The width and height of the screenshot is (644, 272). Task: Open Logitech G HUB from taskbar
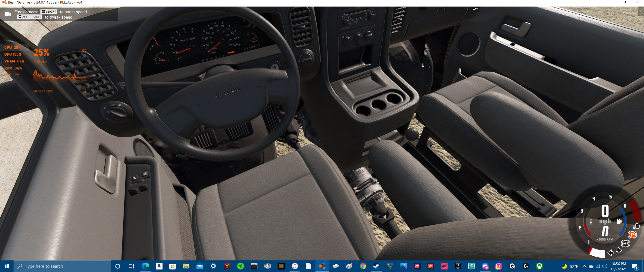[526, 266]
